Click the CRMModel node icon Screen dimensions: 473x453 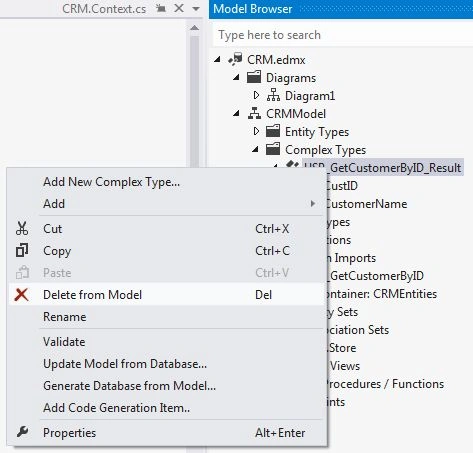click(254, 113)
